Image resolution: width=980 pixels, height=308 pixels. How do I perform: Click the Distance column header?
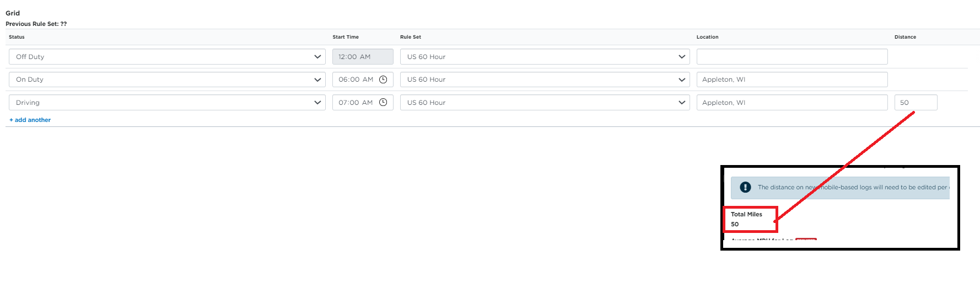(905, 37)
